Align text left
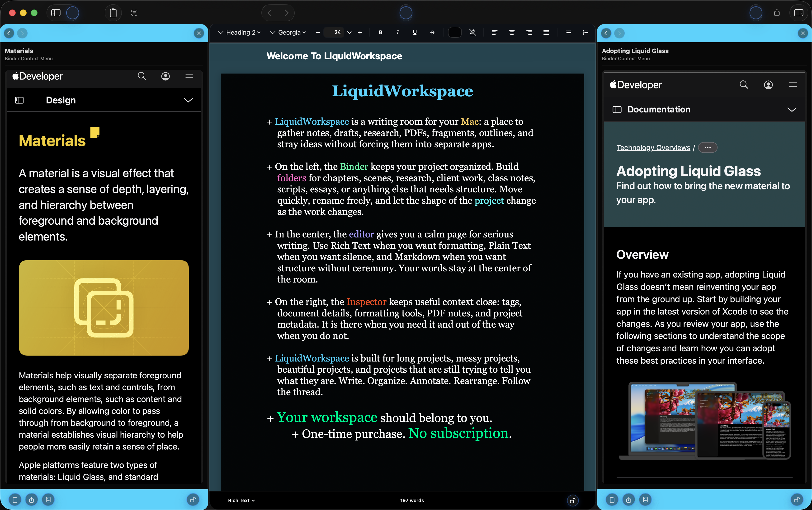 click(x=495, y=32)
